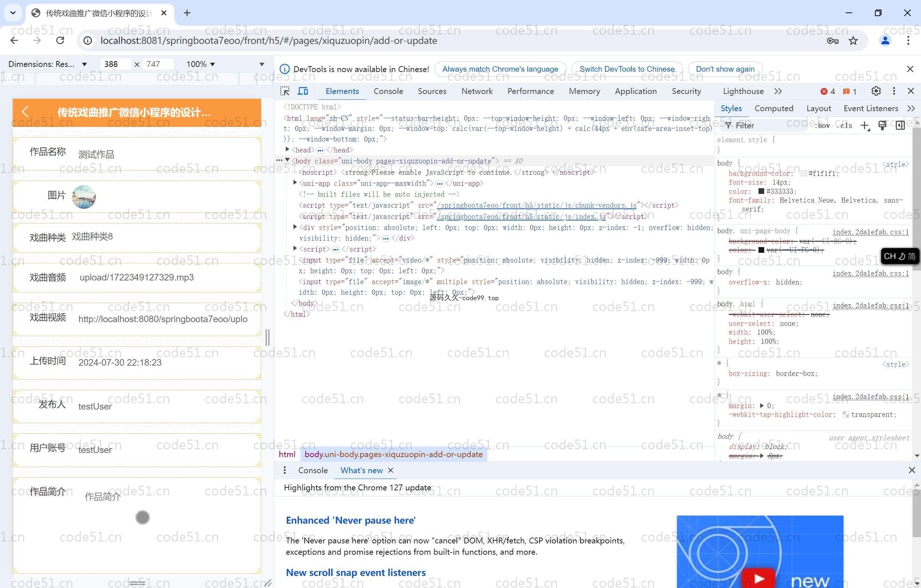Expand the script element node
The width and height of the screenshot is (921, 588).
tap(295, 249)
